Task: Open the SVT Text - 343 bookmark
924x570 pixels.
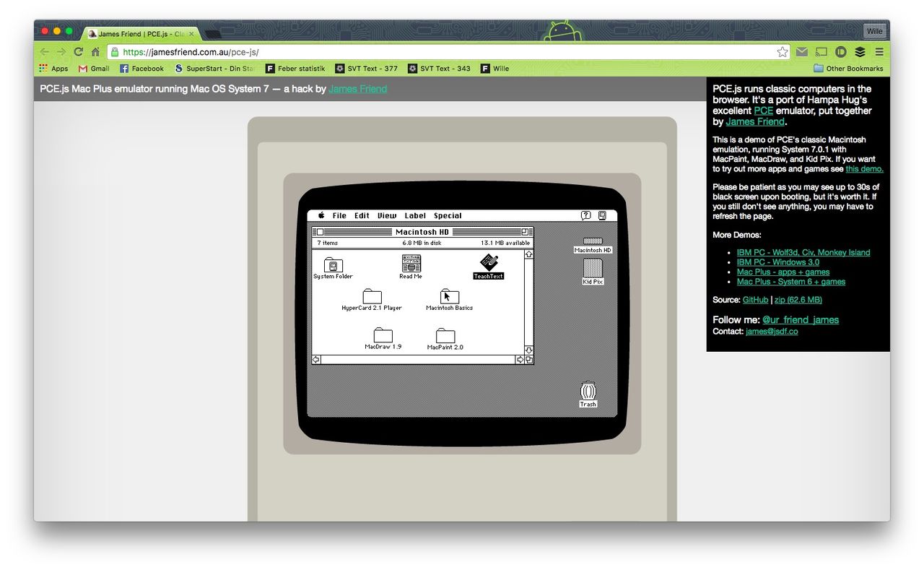Action: click(439, 69)
